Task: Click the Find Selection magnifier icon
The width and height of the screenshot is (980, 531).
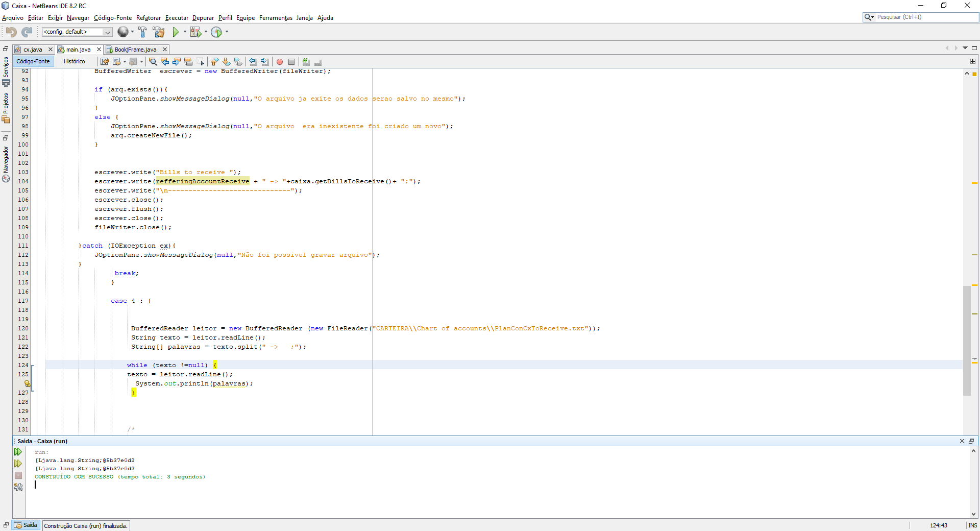Action: [153, 62]
